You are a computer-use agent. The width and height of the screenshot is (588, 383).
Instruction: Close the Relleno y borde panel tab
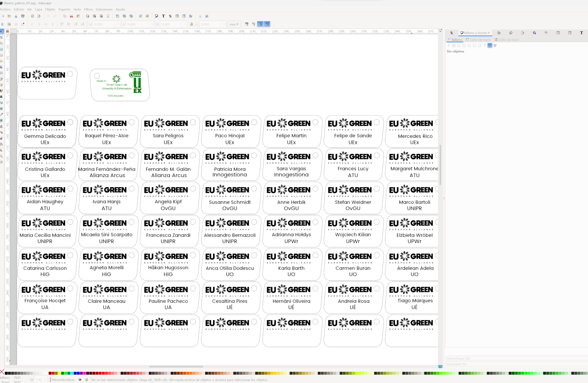pos(489,33)
